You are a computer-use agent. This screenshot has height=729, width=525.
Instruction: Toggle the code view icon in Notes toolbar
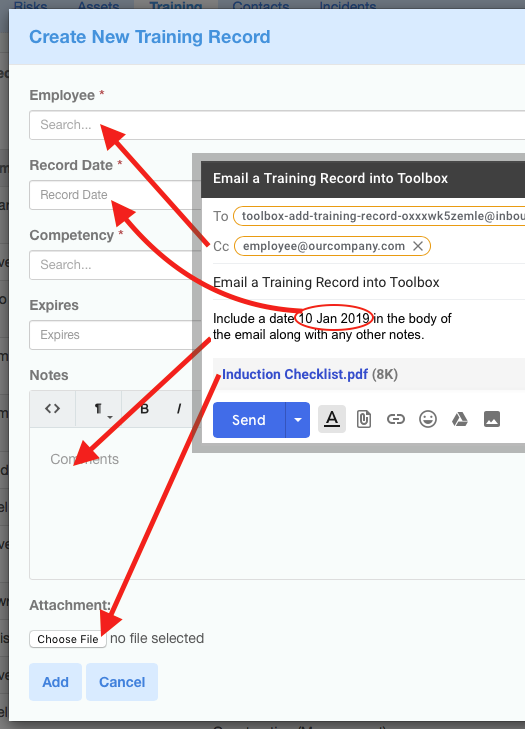[x=53, y=409]
